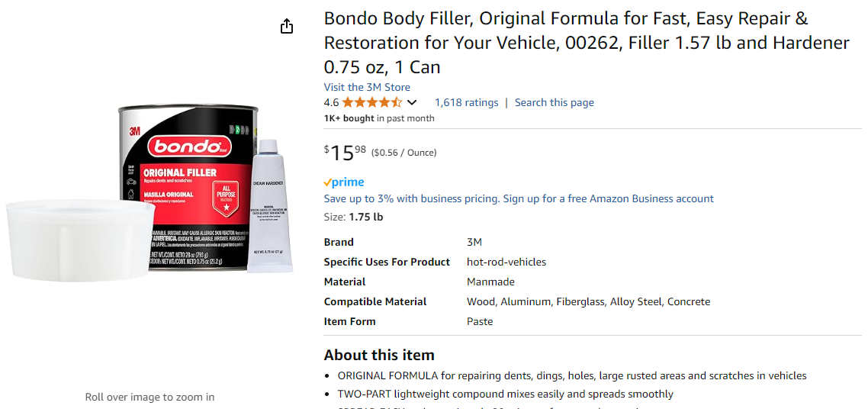Open the Amazon Business pricing signup link

(519, 198)
